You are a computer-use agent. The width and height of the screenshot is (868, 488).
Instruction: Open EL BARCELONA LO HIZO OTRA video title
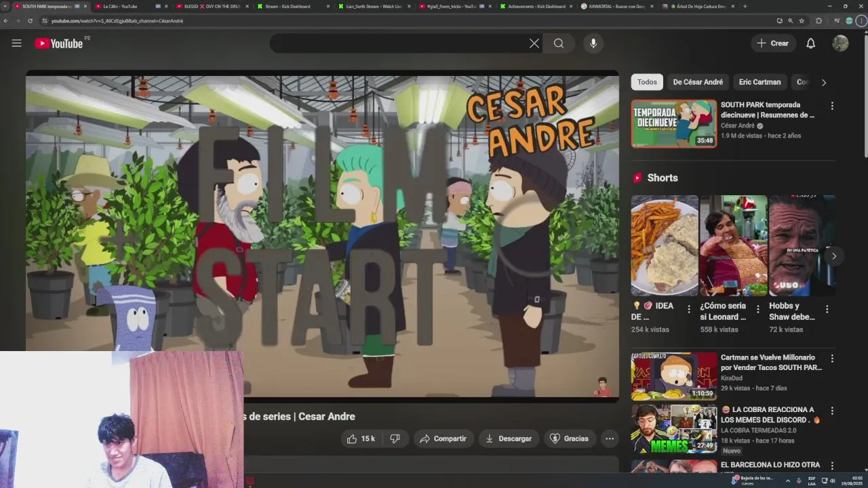770,465
